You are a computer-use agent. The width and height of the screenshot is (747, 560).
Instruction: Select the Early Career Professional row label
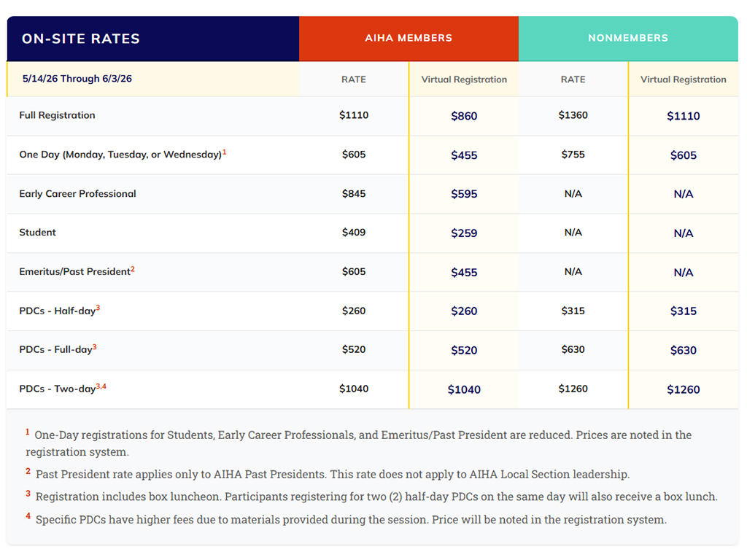(77, 194)
